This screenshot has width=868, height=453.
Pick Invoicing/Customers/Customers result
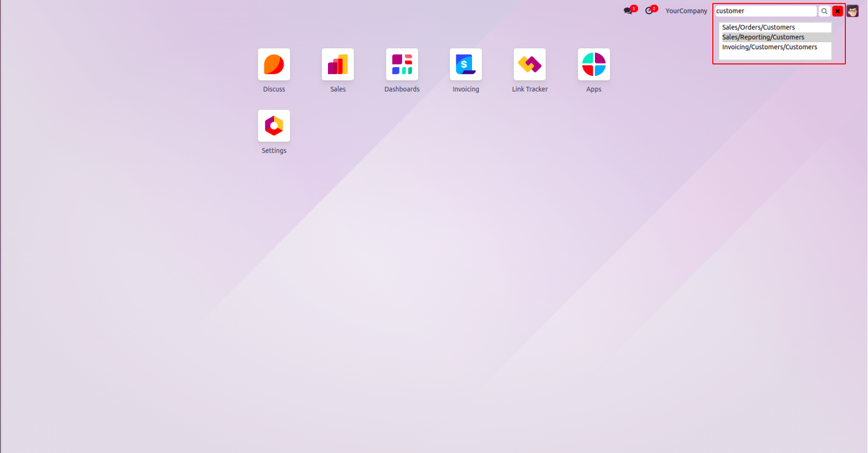(769, 47)
